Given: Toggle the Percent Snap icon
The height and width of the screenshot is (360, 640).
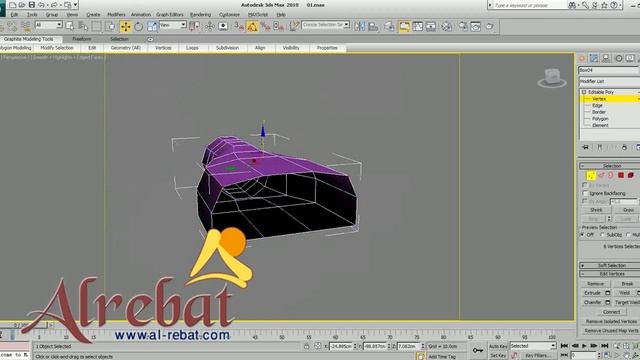Looking at the screenshot, I should coord(266,27).
